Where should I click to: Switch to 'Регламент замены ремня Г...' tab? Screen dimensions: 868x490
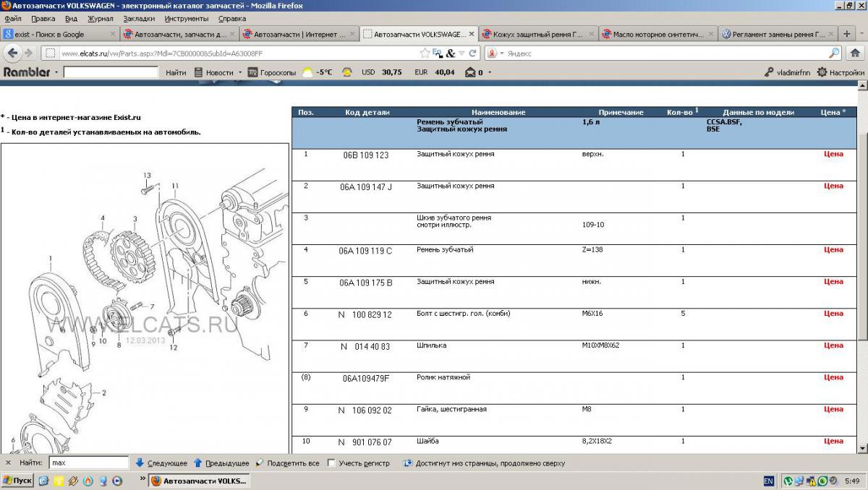776,34
